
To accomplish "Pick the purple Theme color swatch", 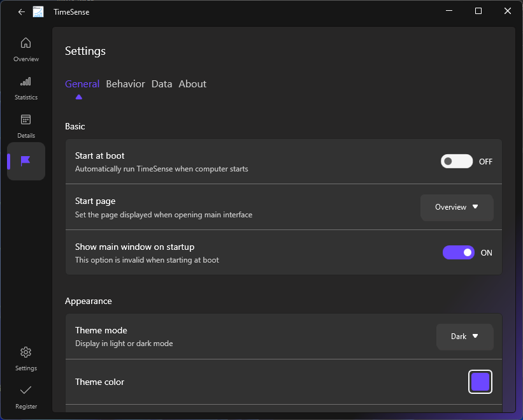I will tap(480, 382).
